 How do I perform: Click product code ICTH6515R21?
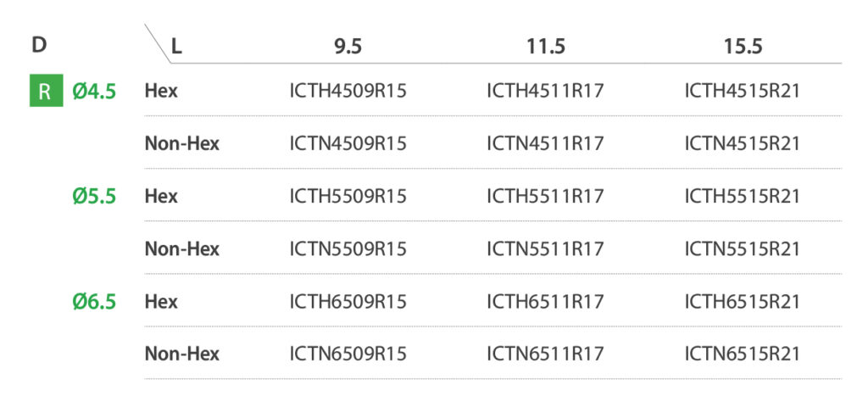coord(743,302)
